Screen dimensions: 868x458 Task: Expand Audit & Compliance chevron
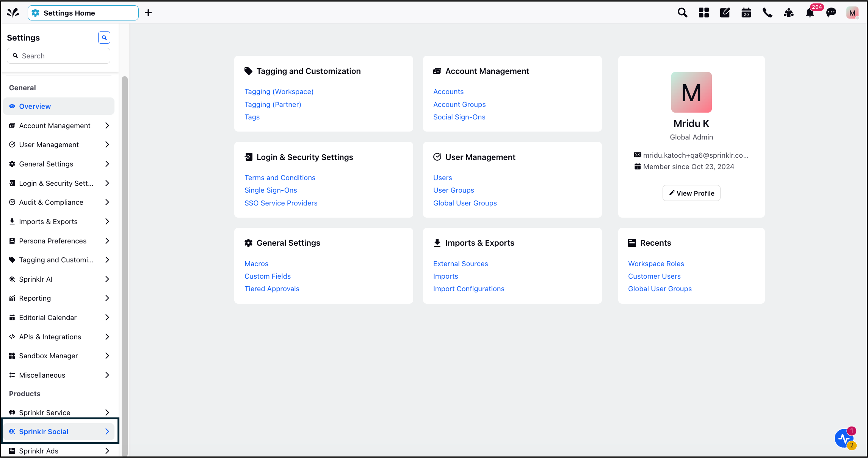click(107, 202)
